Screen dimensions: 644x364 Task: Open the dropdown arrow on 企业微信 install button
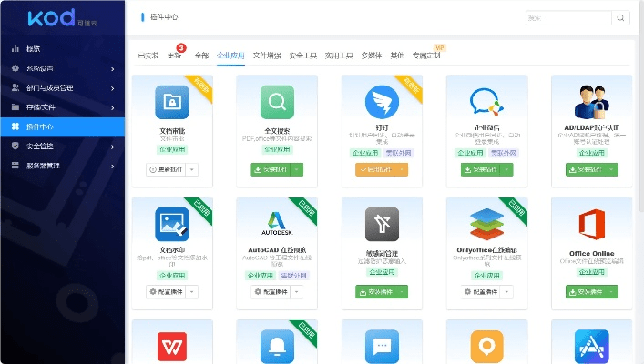tap(506, 169)
